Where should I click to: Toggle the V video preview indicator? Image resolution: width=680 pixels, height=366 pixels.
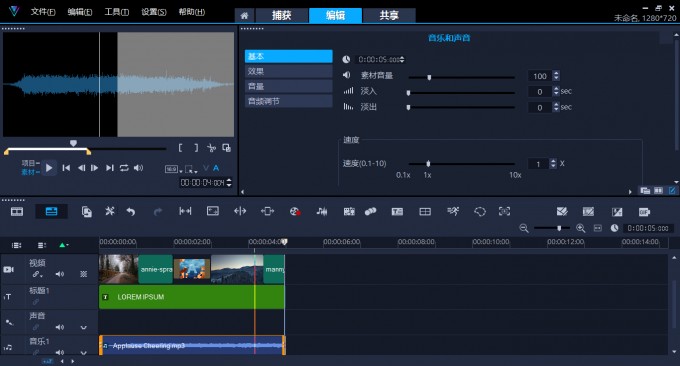206,168
